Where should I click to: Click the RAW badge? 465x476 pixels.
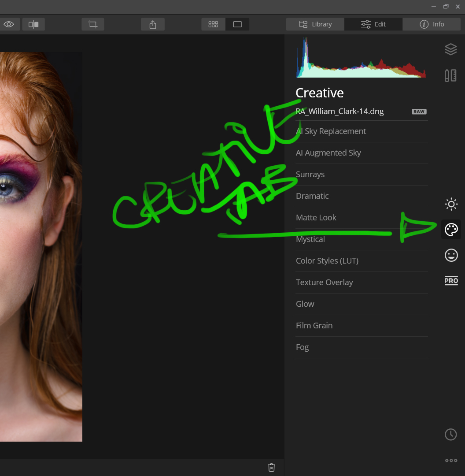click(419, 112)
